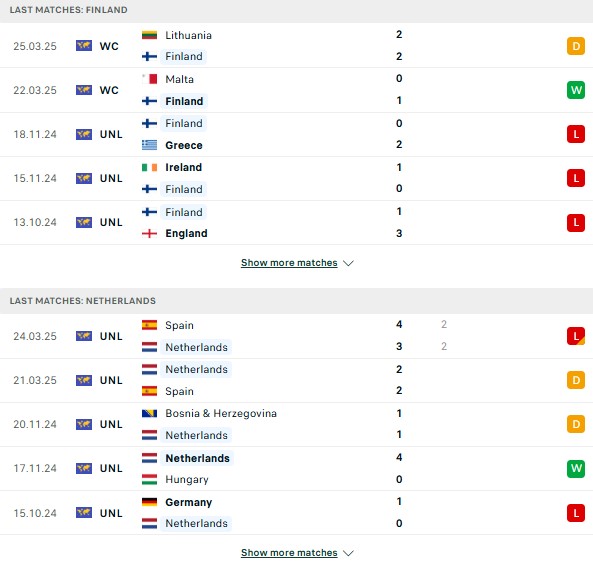
Task: Expand Show more matches under Finland
Action: point(289,262)
